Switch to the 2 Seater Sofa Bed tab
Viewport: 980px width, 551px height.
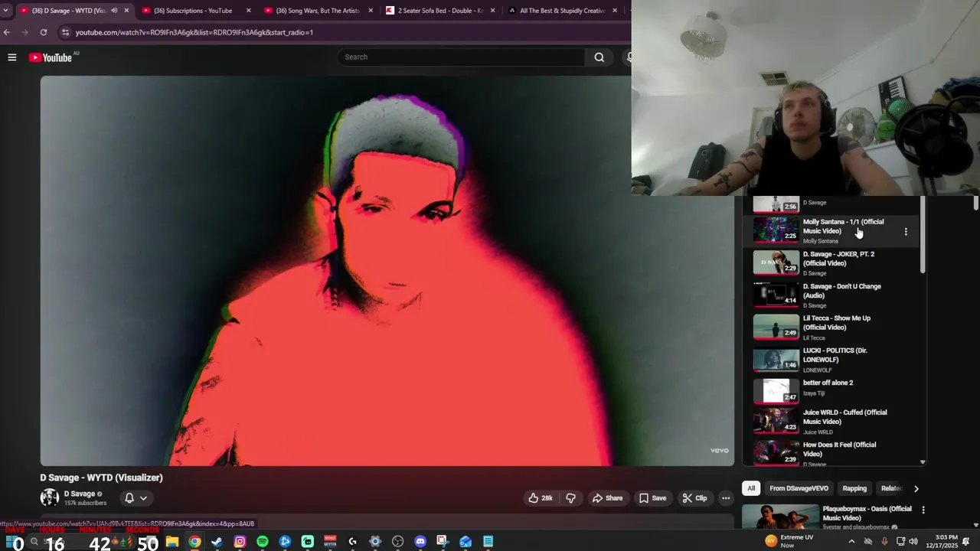(439, 11)
